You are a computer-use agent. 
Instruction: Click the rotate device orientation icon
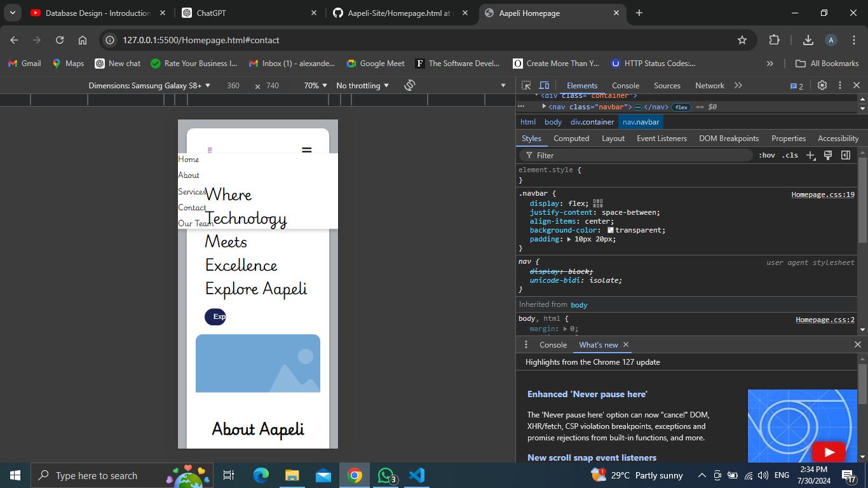coord(410,85)
